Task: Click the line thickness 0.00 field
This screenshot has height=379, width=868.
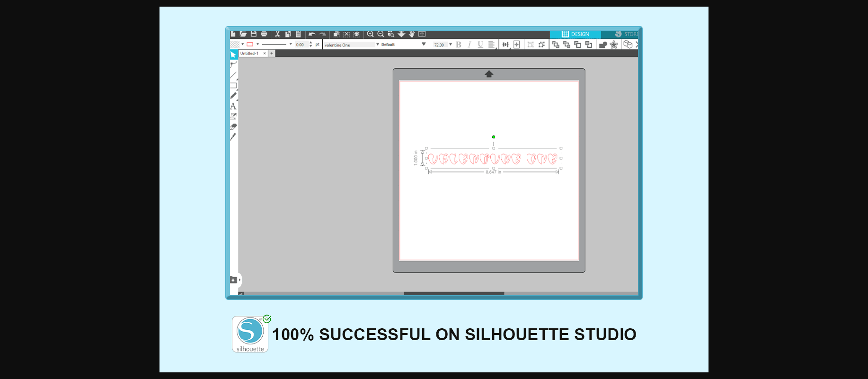Action: 301,45
